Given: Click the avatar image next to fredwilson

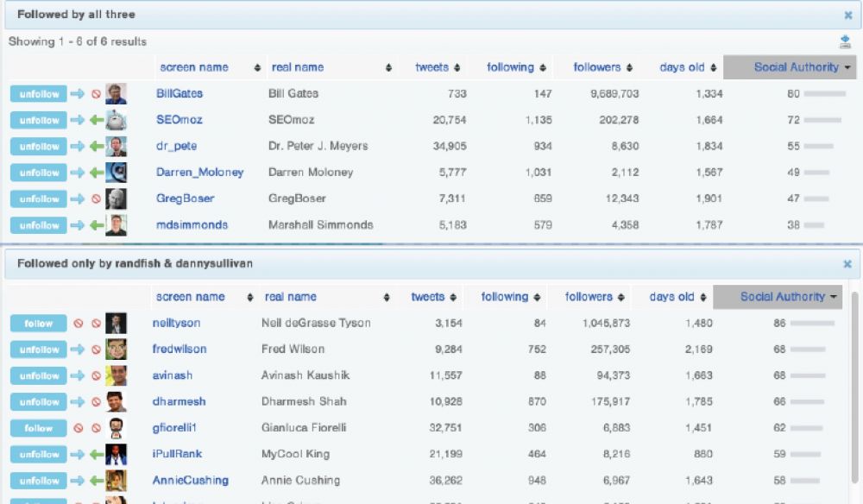Looking at the screenshot, I should click(x=117, y=350).
